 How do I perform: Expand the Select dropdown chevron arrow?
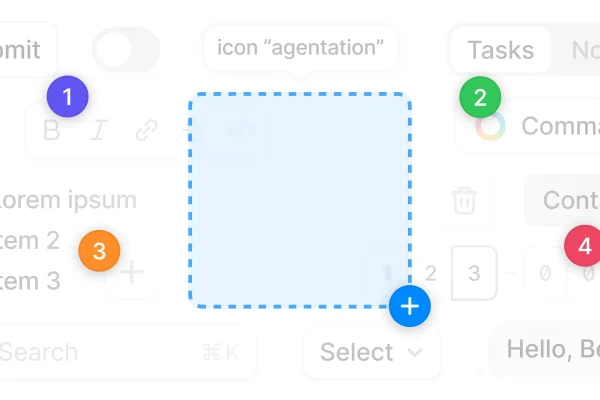point(415,352)
